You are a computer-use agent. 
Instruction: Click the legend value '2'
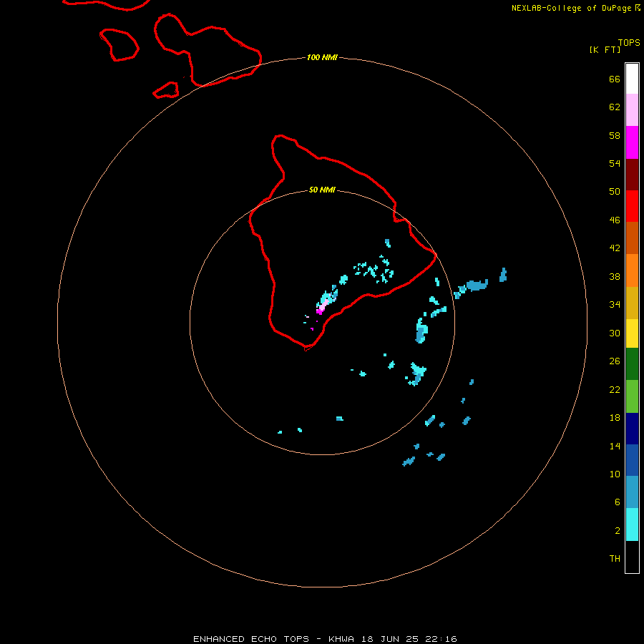618,531
